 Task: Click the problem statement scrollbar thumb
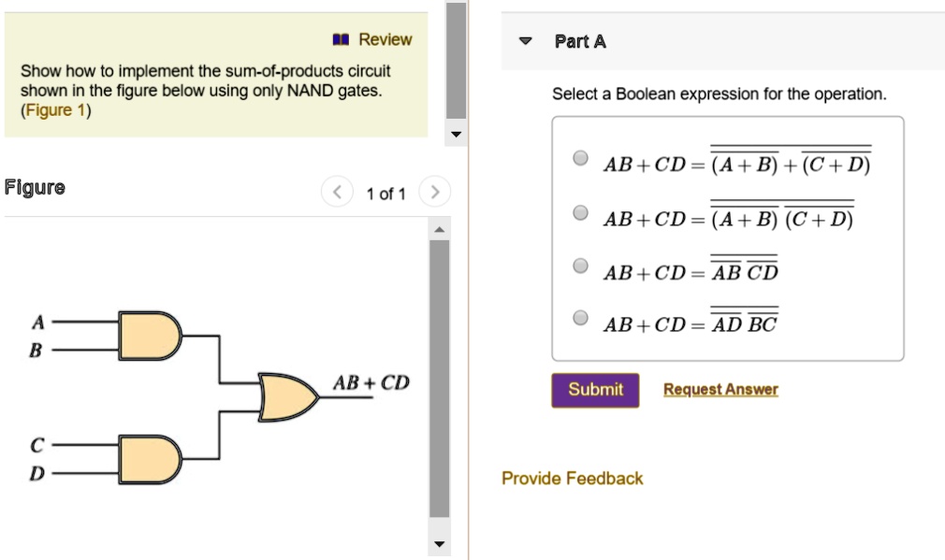(456, 61)
